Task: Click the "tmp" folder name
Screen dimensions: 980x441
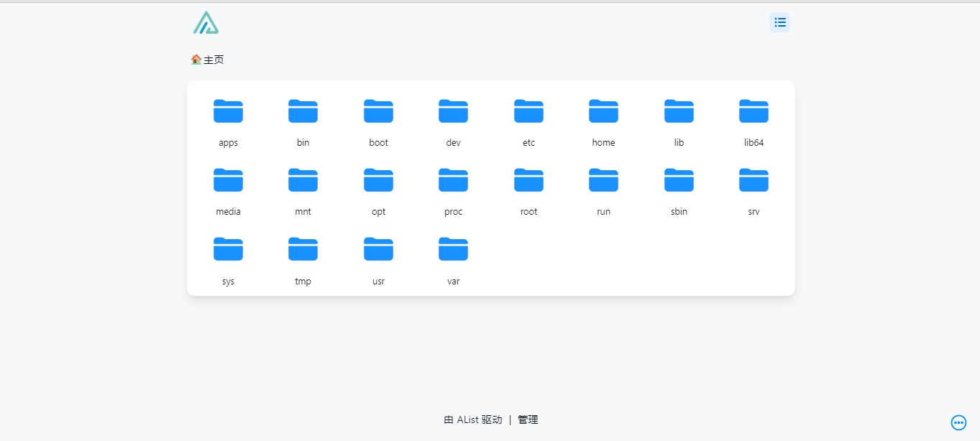Action: [x=303, y=282]
